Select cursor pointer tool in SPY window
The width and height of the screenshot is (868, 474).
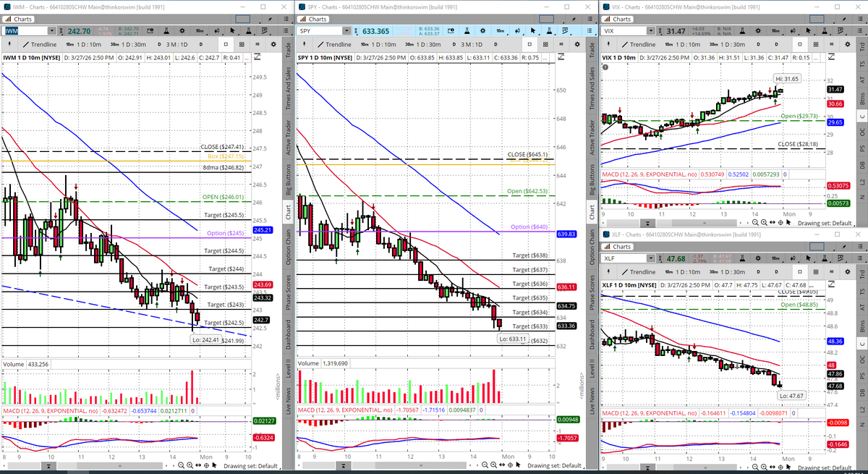coord(533,31)
